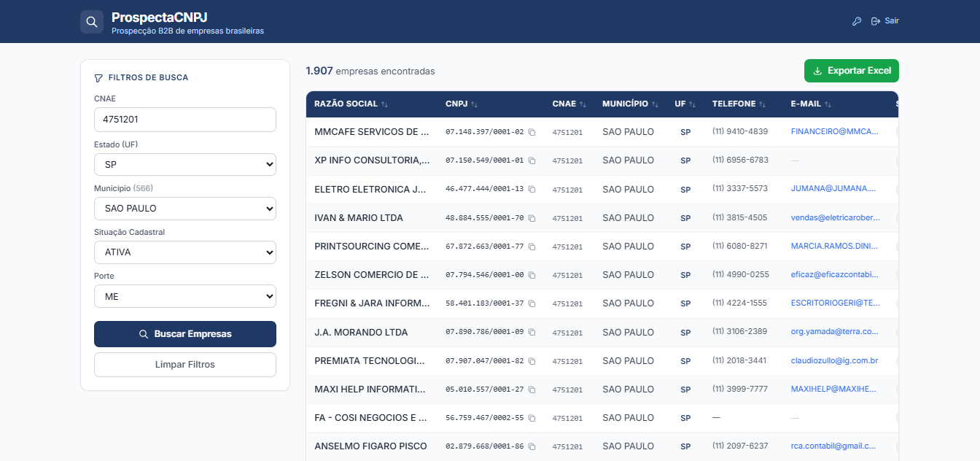Image resolution: width=980 pixels, height=461 pixels.
Task: Copy CNPJ 07.148.397/0001-02 using copy icon
Action: pyautogui.click(x=532, y=132)
